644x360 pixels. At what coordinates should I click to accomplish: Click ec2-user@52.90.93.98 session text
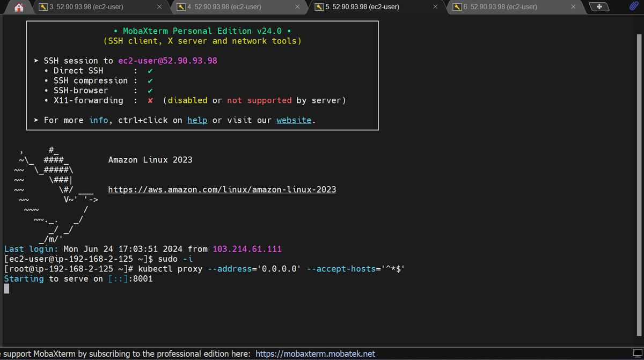click(167, 61)
